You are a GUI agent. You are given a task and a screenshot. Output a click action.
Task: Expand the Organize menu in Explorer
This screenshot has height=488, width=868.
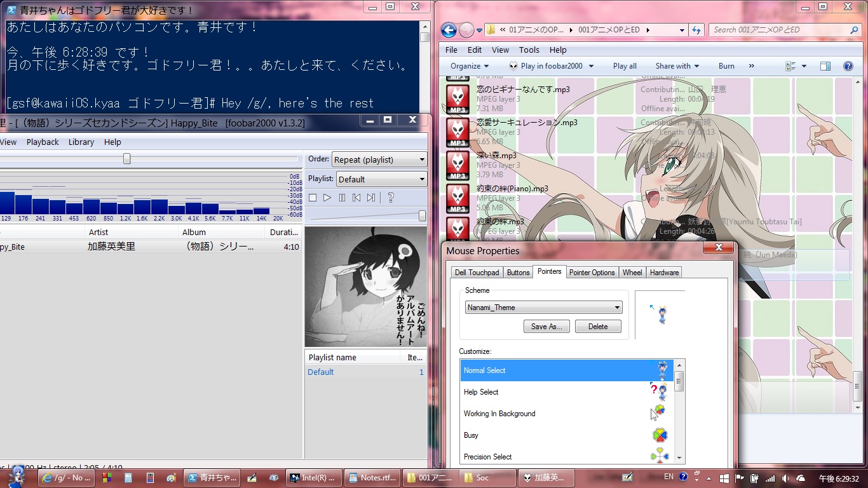tap(470, 66)
